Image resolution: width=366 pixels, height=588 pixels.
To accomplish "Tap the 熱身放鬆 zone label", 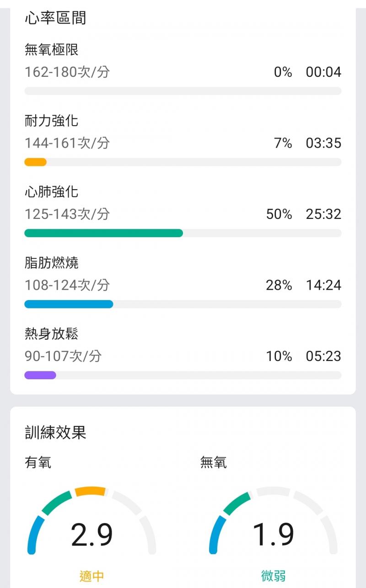I will (51, 334).
